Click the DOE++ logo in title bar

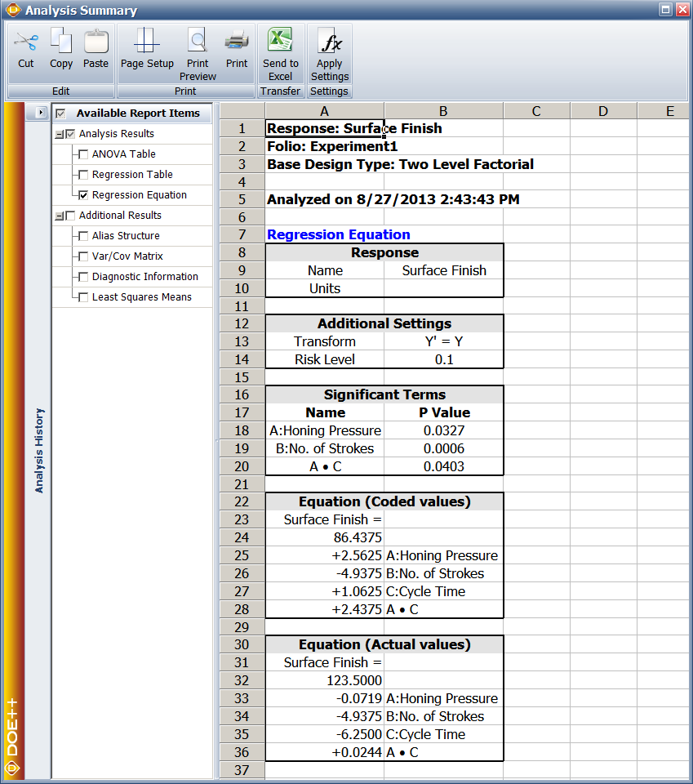coord(13,10)
